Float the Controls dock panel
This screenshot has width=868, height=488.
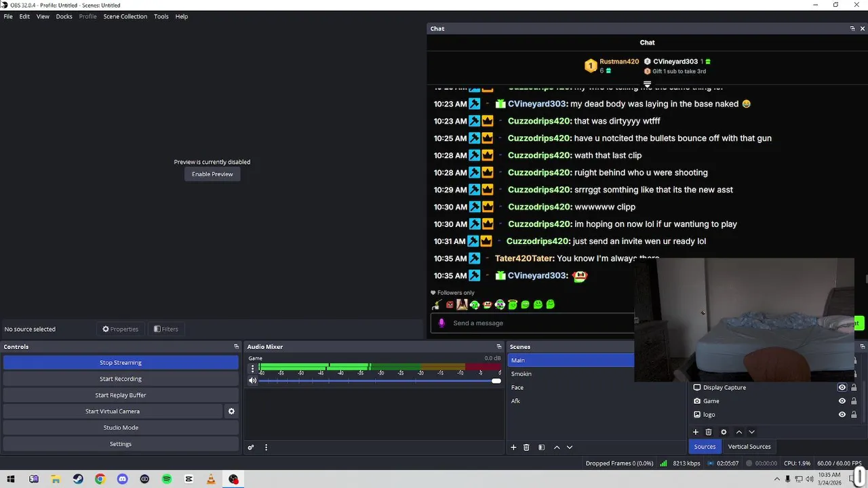(237, 346)
